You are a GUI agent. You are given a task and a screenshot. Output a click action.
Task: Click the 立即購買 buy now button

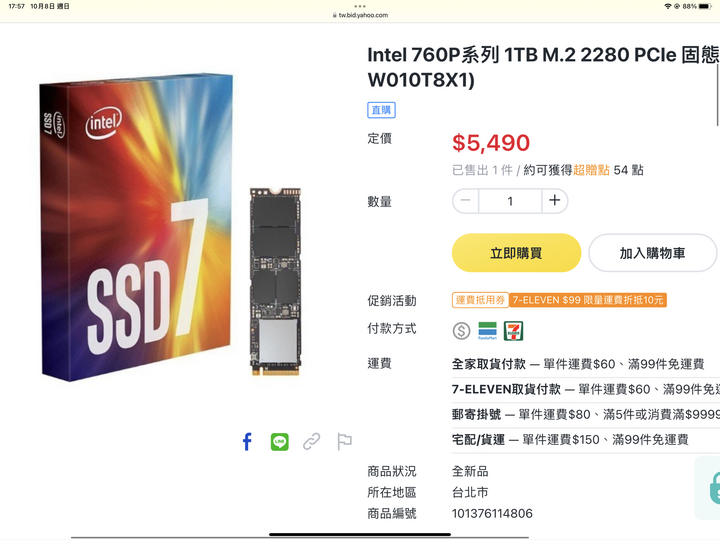tap(516, 253)
